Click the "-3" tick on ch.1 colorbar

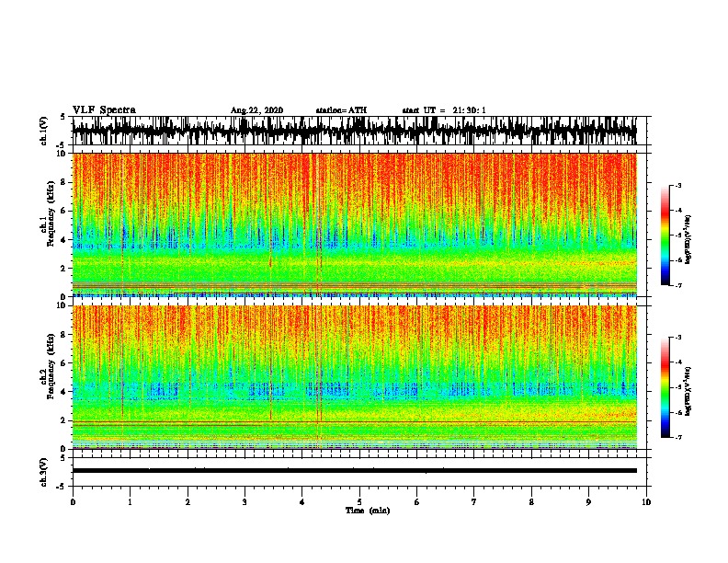coord(677,186)
